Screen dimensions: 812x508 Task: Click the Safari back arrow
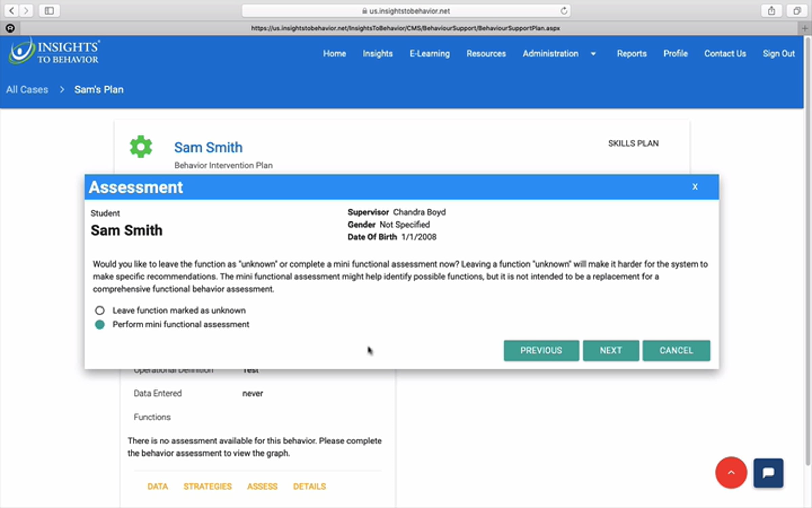click(x=12, y=11)
